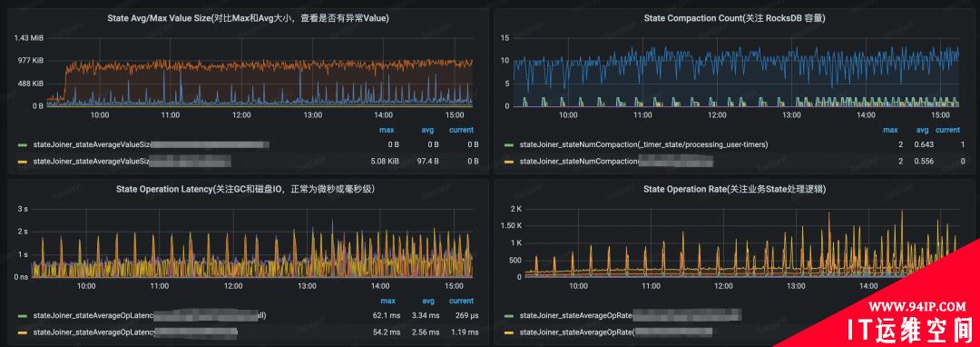The width and height of the screenshot is (980, 347).
Task: Click green swatch of processing_user-timers legend
Action: coord(509,144)
